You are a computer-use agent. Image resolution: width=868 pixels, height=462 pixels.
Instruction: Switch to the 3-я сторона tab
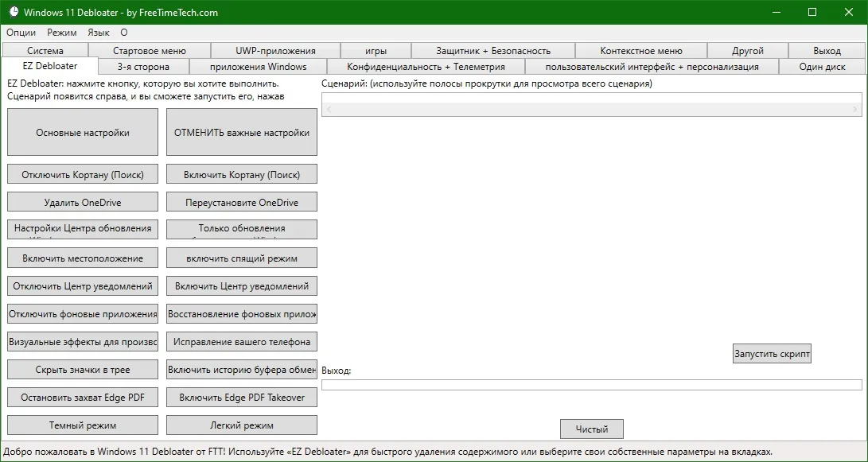143,67
